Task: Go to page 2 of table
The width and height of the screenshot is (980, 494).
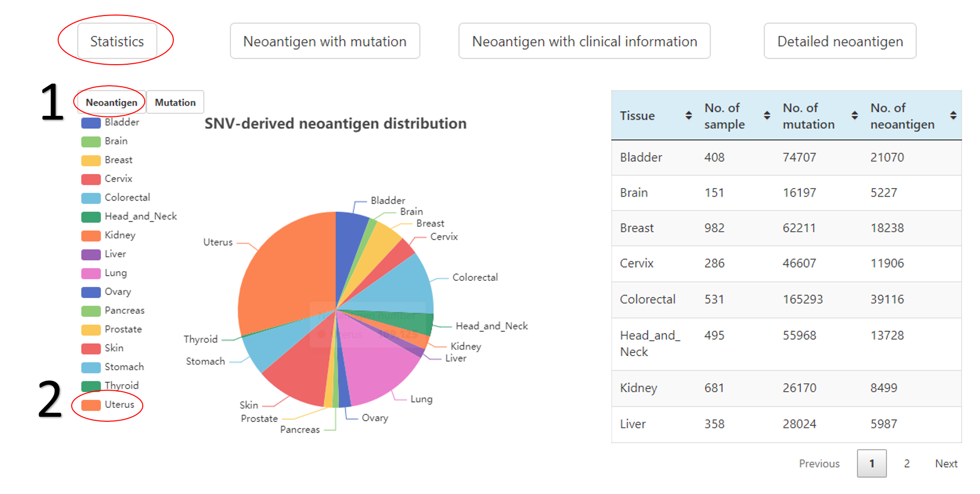Action: (x=906, y=463)
